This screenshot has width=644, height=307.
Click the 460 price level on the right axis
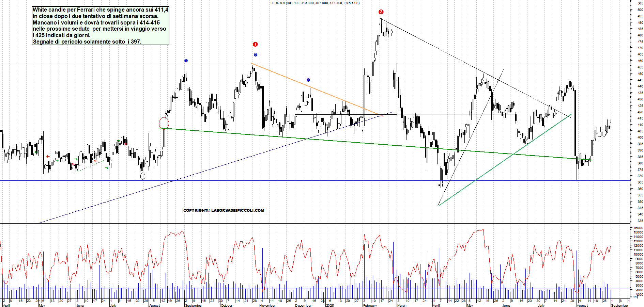click(x=640, y=61)
